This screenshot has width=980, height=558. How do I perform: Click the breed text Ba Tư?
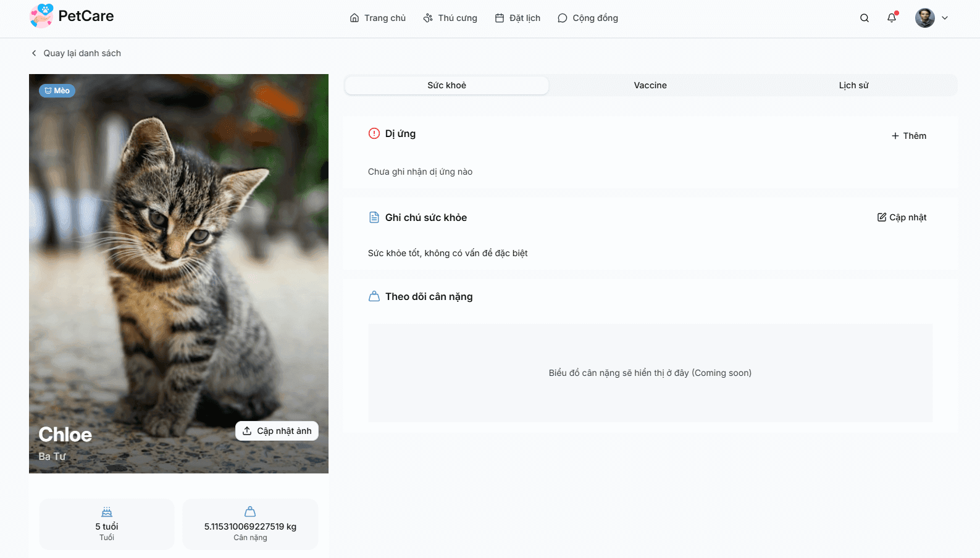point(52,456)
